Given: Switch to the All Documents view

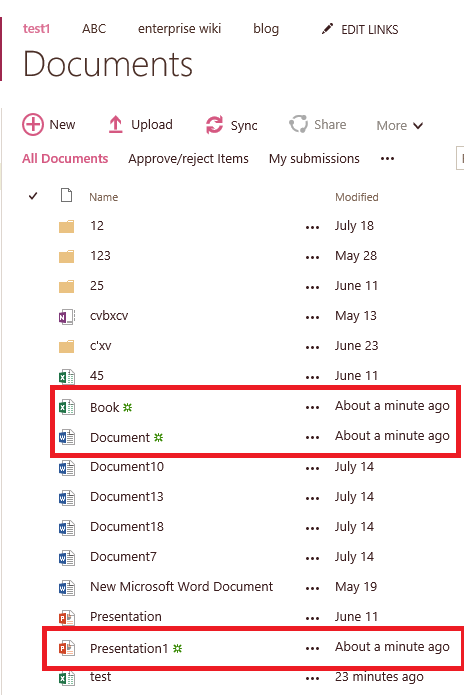Looking at the screenshot, I should (x=65, y=158).
